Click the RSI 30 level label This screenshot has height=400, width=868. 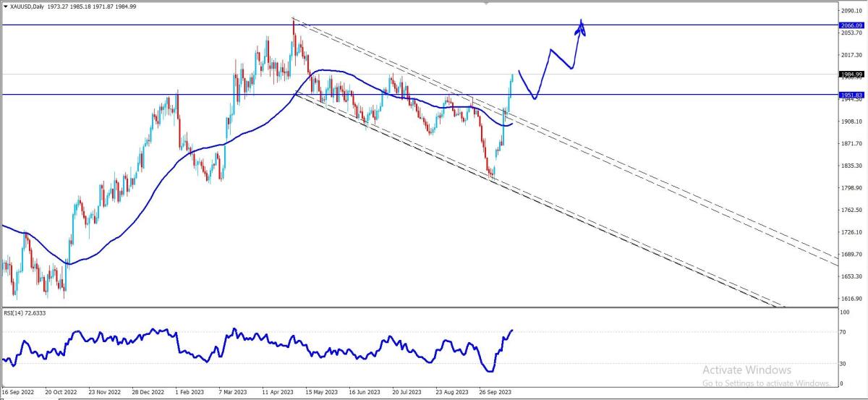(844, 363)
